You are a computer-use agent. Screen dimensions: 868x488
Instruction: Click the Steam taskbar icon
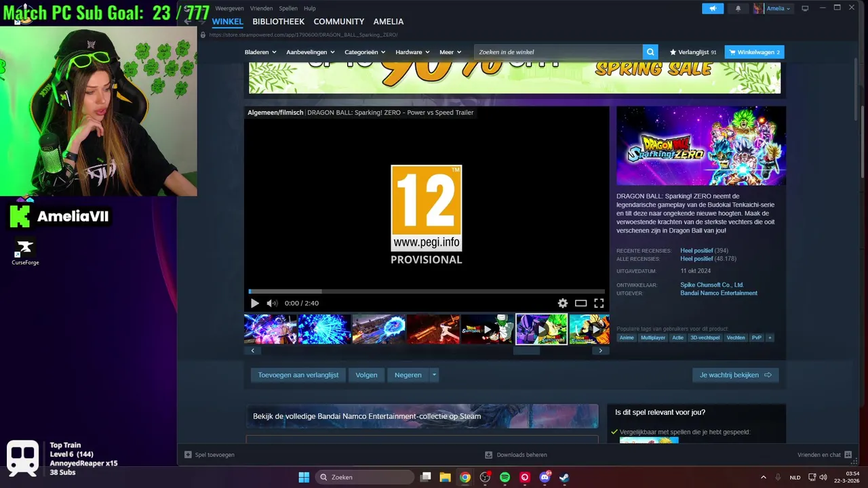pyautogui.click(x=564, y=477)
